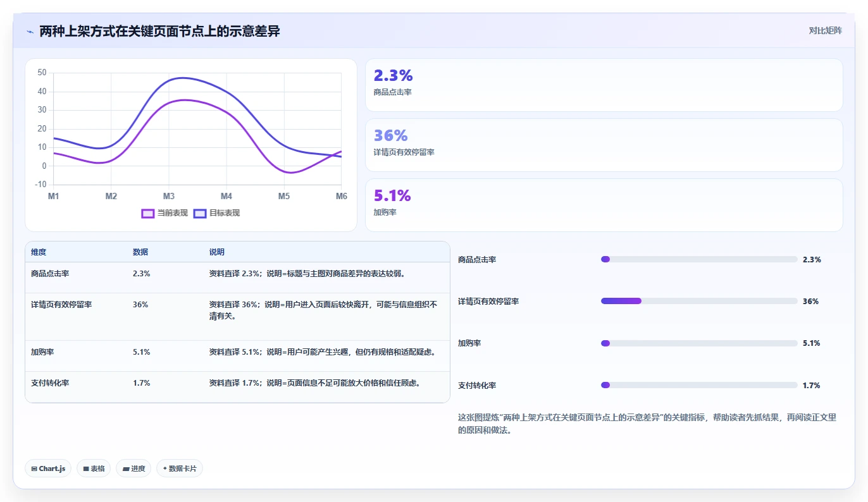Click the 详情页有效停留率 label in progress list
868x502 pixels.
click(x=488, y=301)
